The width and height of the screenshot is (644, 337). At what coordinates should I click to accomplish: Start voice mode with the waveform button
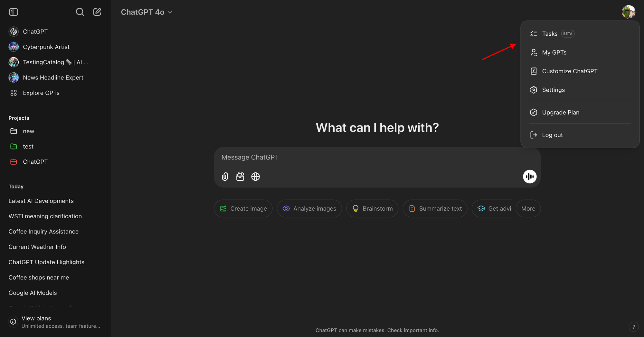click(x=530, y=177)
